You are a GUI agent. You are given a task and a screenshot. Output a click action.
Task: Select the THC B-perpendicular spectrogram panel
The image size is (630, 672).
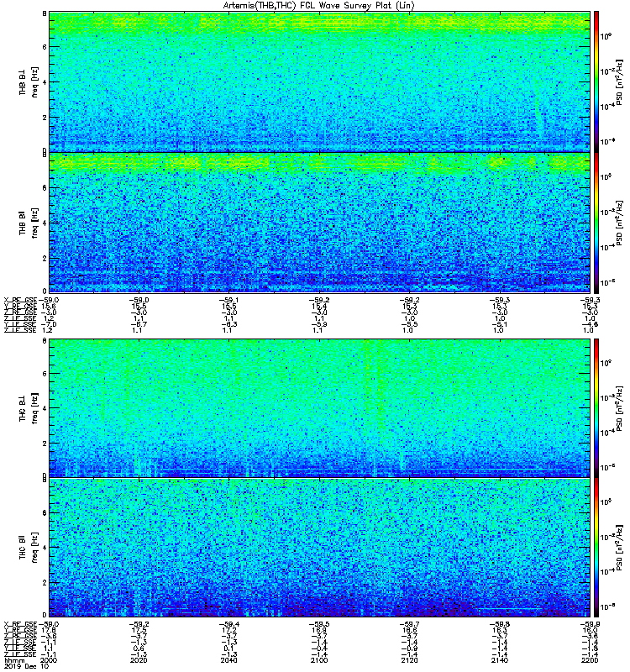319,408
